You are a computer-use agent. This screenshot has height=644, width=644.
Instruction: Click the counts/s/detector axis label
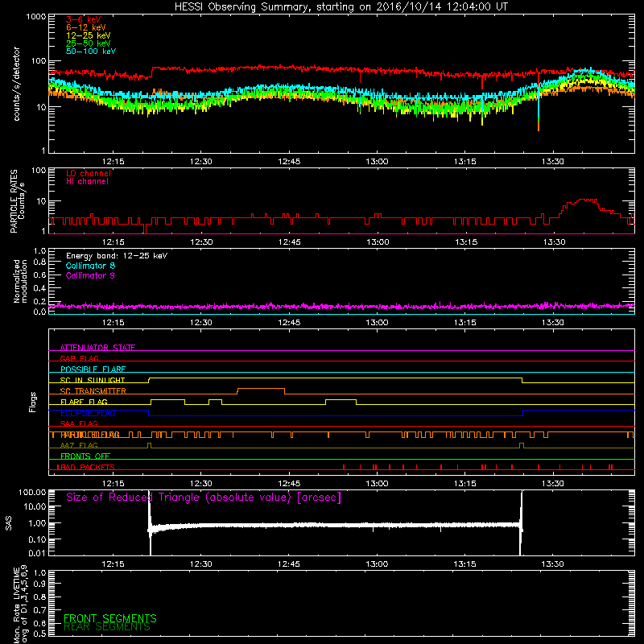17,84
